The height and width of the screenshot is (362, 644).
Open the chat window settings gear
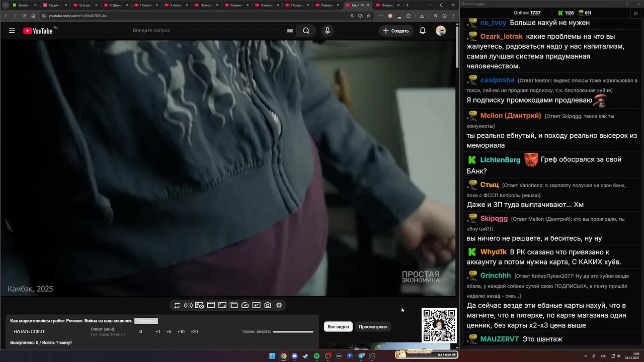[x=636, y=14]
